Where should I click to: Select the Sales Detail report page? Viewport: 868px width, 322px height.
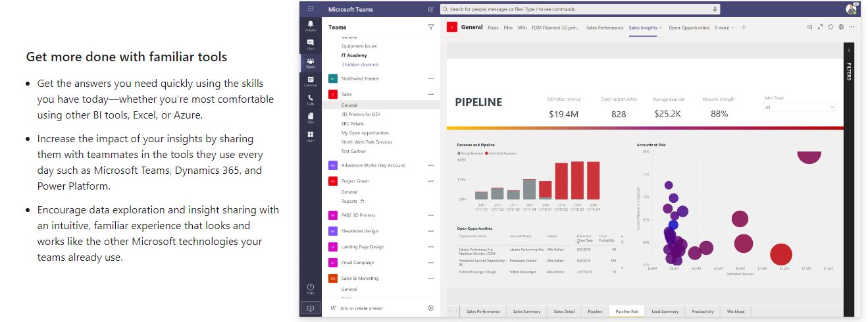[564, 311]
